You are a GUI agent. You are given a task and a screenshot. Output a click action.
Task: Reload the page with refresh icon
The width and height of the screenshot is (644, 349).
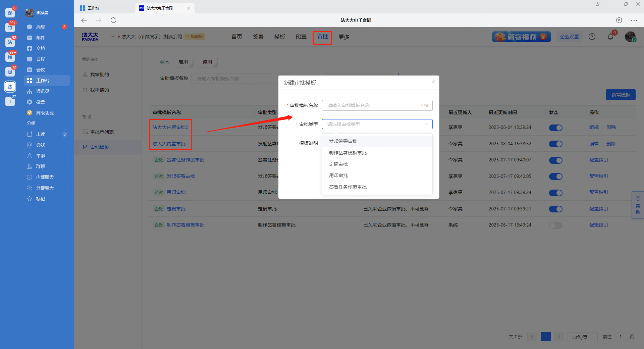pyautogui.click(x=113, y=20)
